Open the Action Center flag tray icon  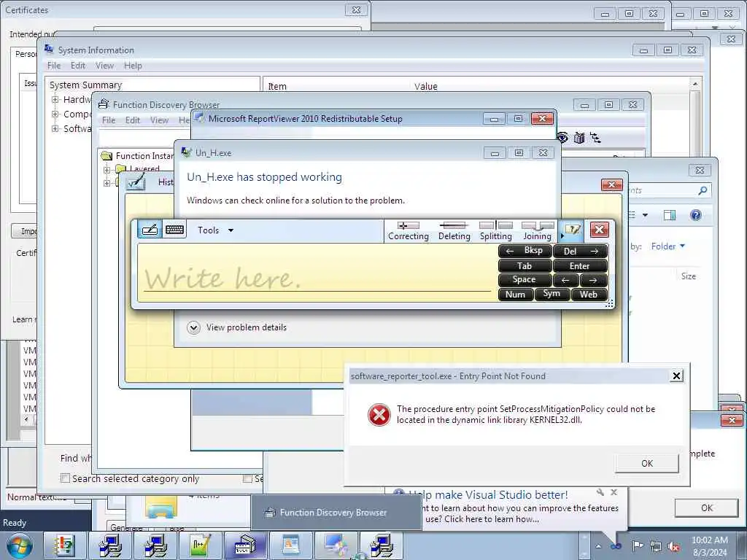coord(638,546)
